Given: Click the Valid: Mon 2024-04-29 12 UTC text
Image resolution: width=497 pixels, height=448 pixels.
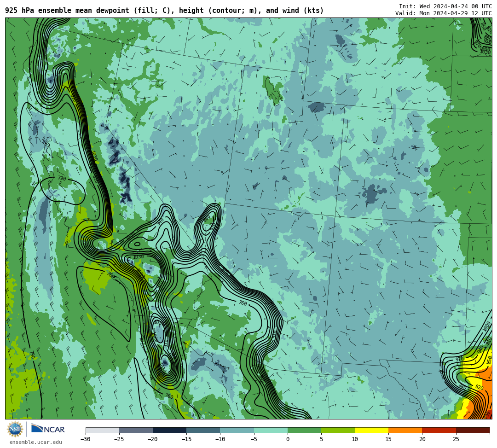Looking at the screenshot, I should click(x=444, y=13).
